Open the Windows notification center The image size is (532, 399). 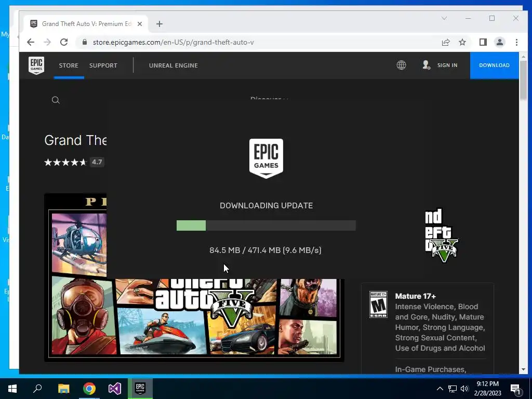click(515, 389)
